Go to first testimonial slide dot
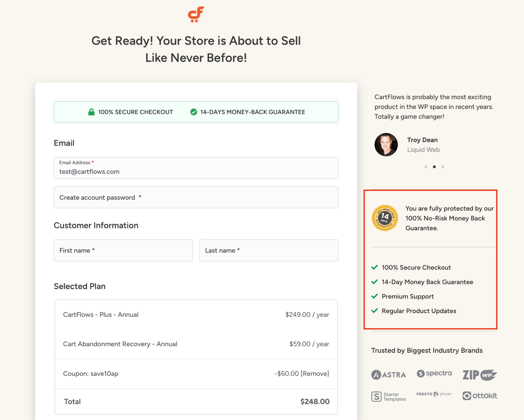The image size is (524, 420). pyautogui.click(x=426, y=167)
